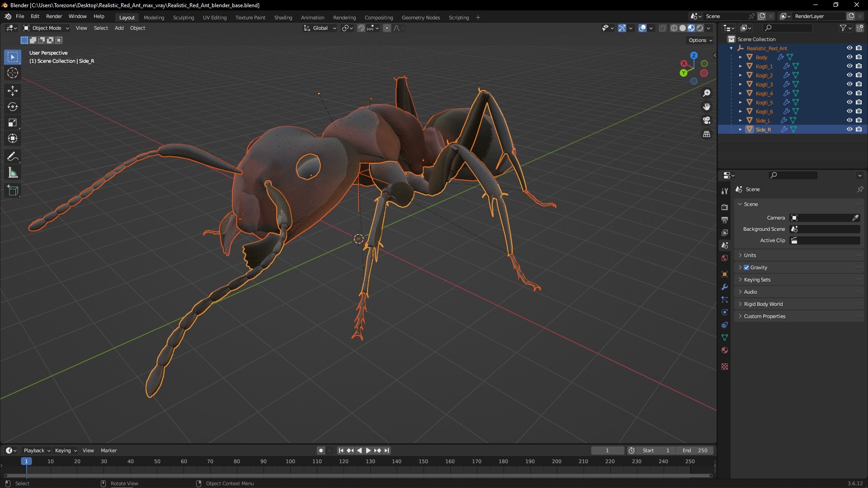Open the Output properties tab

pos(725,220)
